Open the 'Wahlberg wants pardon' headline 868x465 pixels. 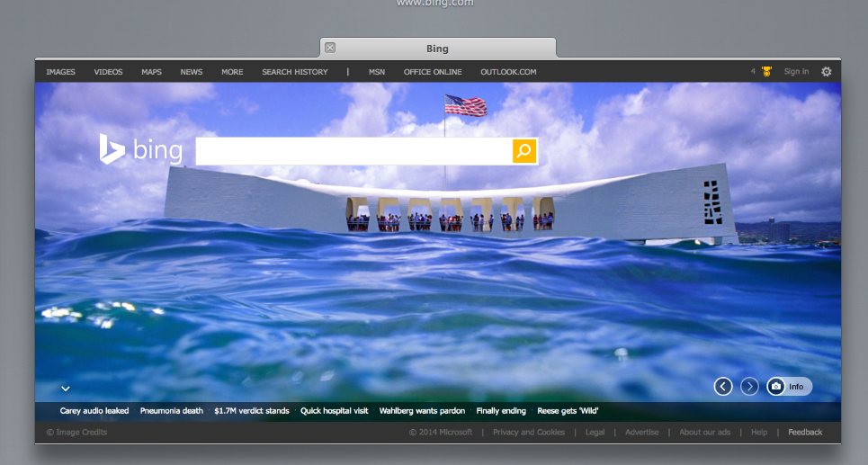(422, 411)
